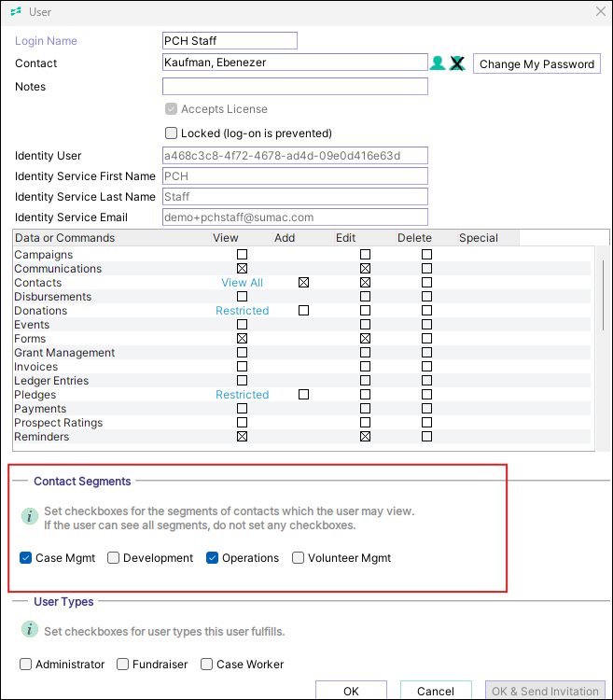Click the Data or Commands column header

[x=112, y=238]
